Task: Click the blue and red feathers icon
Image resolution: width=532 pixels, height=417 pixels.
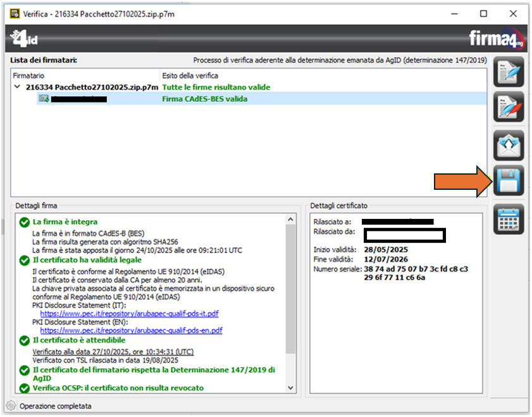Action: [x=509, y=108]
